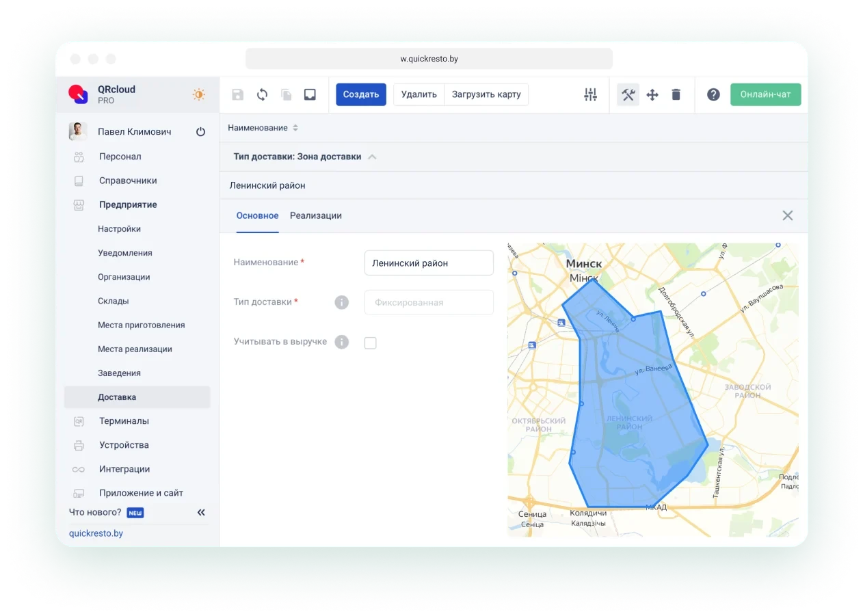
Task: Click the 'Наименование' text input field
Action: tap(429, 263)
